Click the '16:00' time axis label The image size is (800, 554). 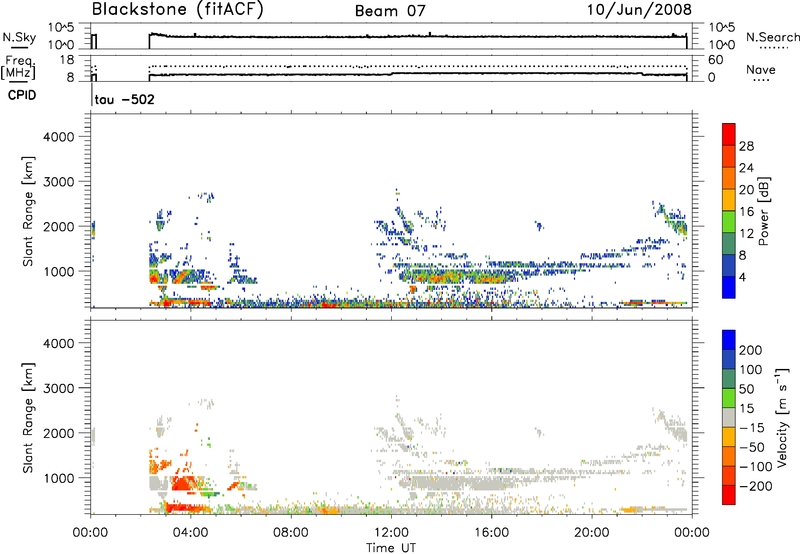tap(491, 533)
